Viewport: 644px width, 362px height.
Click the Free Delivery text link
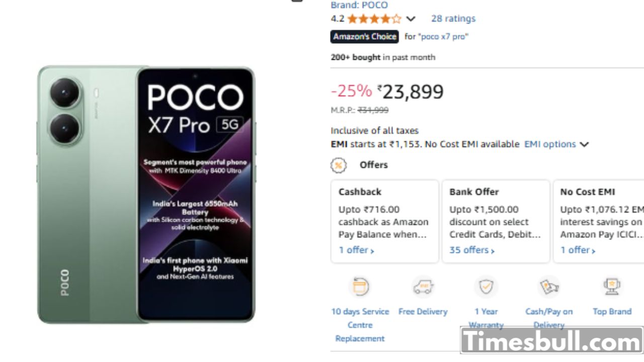[x=423, y=312]
